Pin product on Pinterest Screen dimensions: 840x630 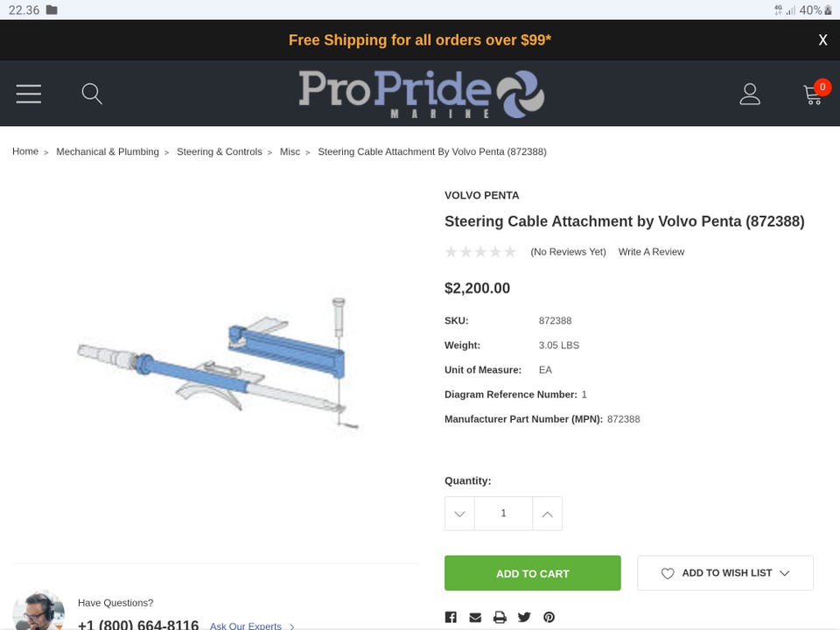tap(549, 617)
